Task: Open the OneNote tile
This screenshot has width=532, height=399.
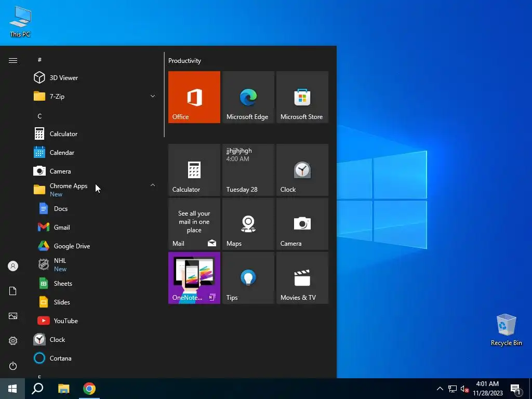Action: (194, 278)
